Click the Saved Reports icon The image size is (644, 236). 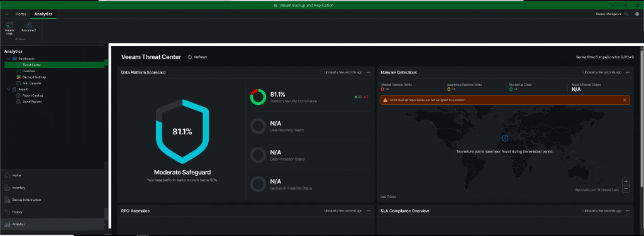(x=18, y=101)
